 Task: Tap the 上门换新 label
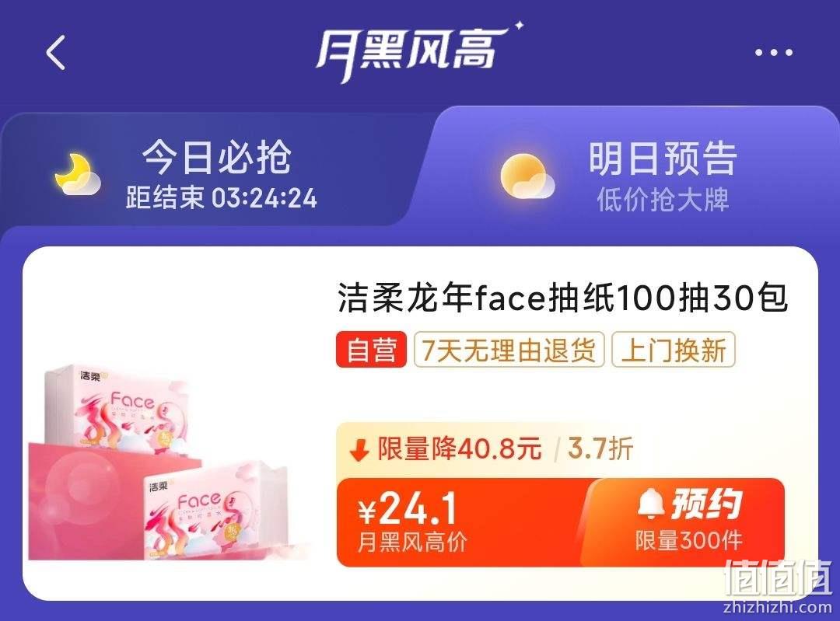pos(674,350)
